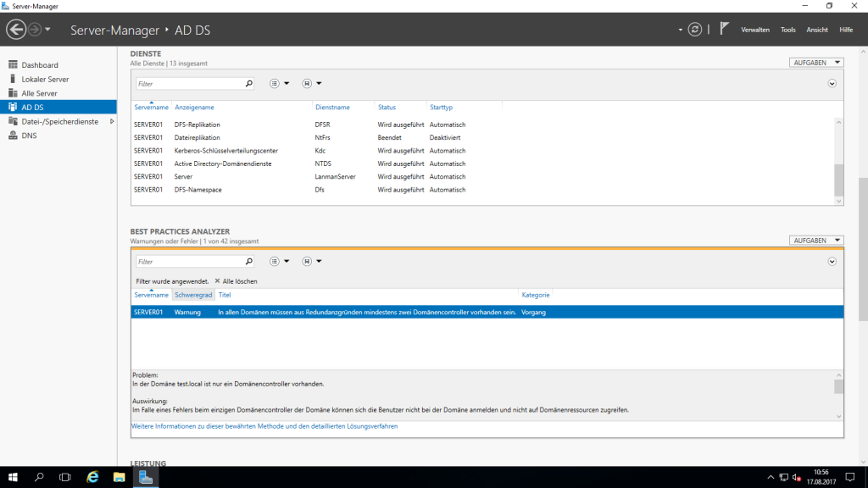Sort Dienste by Status column
This screenshot has width=868, height=488.
[x=387, y=108]
